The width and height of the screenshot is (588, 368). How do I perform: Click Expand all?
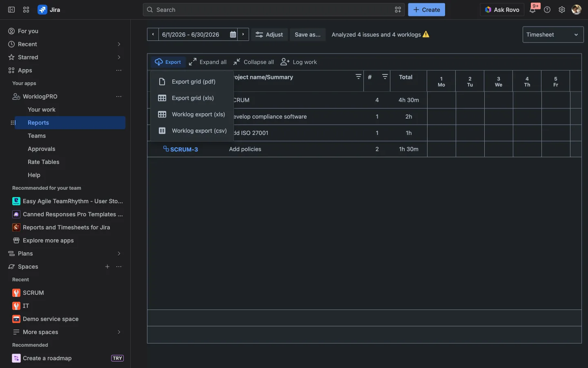pyautogui.click(x=207, y=62)
